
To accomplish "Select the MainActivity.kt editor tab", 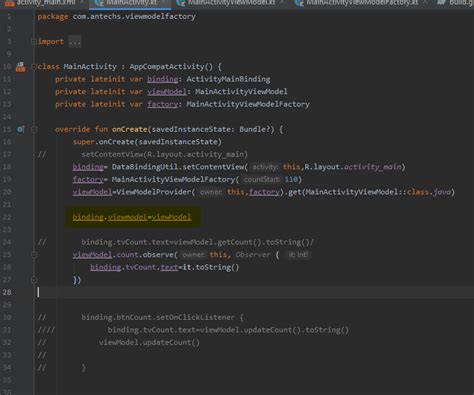I will coord(131,3).
